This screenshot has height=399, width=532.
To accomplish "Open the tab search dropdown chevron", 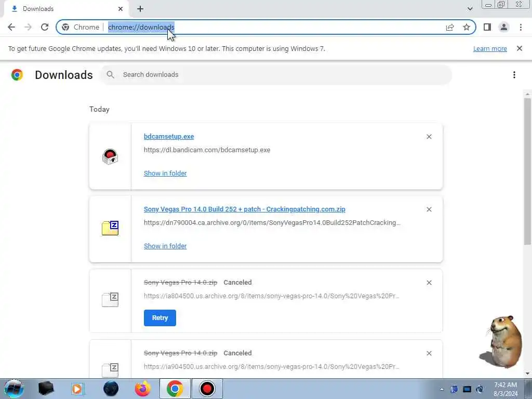I will (x=470, y=9).
